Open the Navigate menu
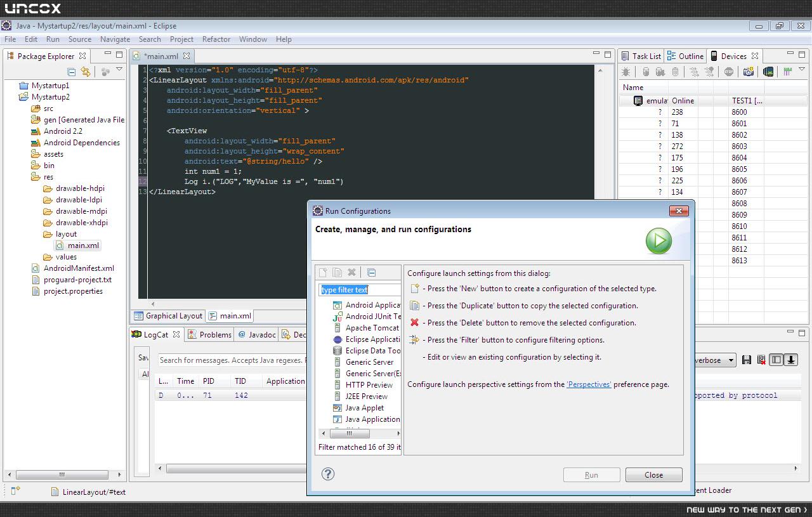812x517 pixels. [x=115, y=39]
